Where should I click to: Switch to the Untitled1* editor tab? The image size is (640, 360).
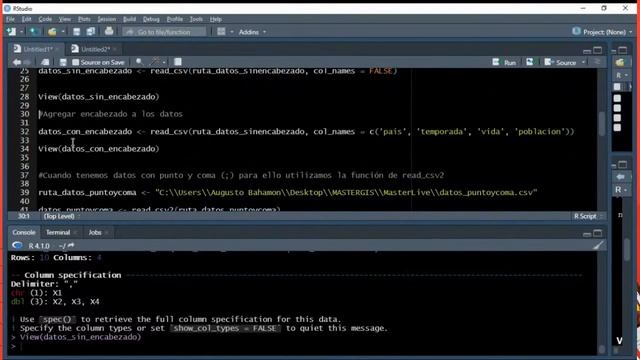(38, 49)
